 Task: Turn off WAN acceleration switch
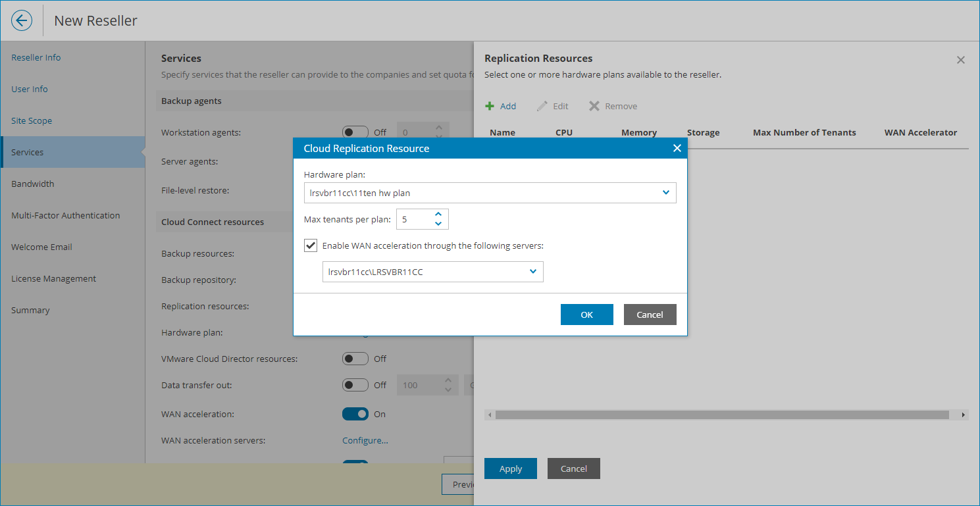click(355, 414)
